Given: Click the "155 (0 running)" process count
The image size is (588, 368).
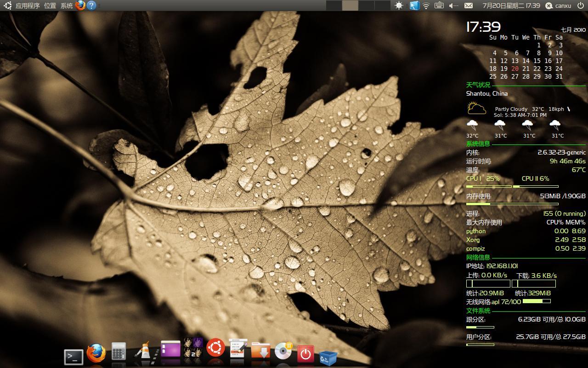Looking at the screenshot, I should (x=565, y=213).
